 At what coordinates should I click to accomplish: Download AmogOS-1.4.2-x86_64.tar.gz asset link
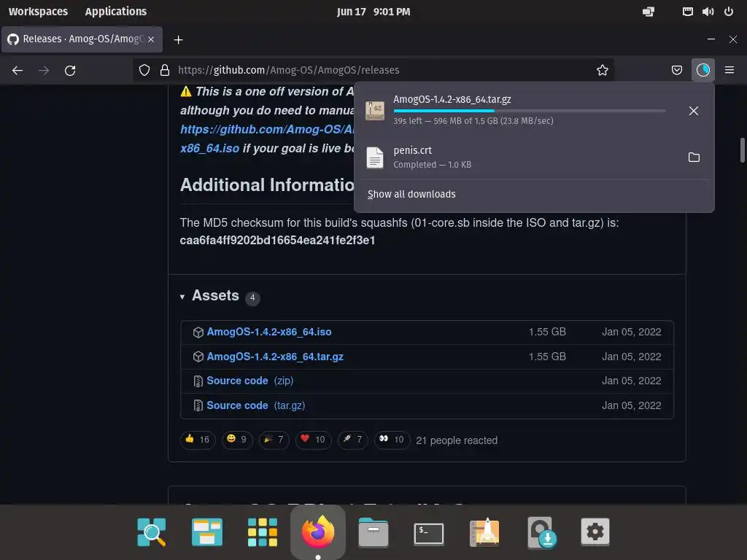tap(275, 357)
